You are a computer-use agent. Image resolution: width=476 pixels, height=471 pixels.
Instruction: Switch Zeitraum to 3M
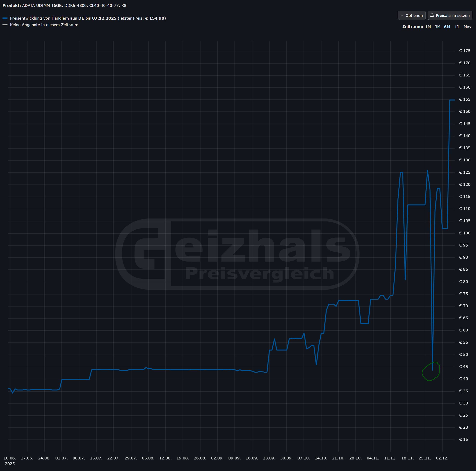[437, 27]
